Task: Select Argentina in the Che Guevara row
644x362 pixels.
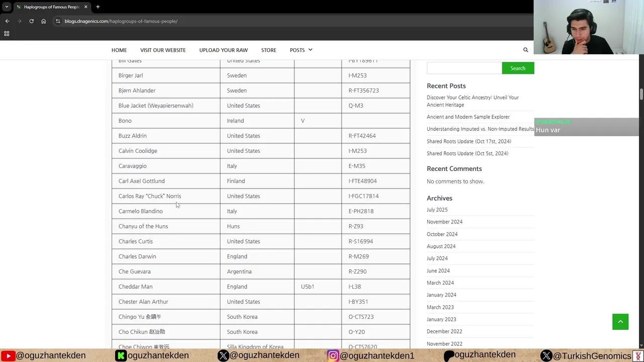Action: coord(257,271)
